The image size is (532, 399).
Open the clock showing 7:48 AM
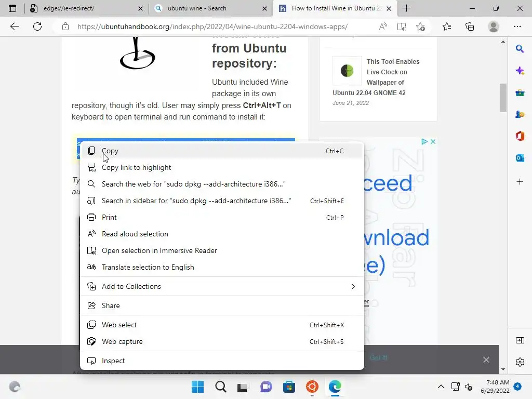pyautogui.click(x=495, y=387)
